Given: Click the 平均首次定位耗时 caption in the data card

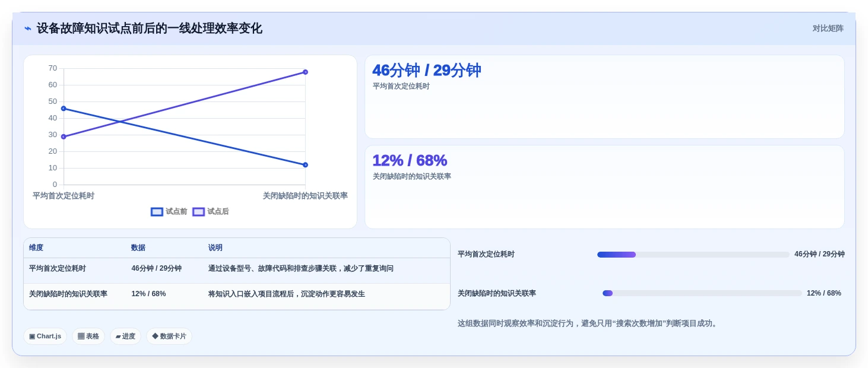Looking at the screenshot, I should (401, 87).
